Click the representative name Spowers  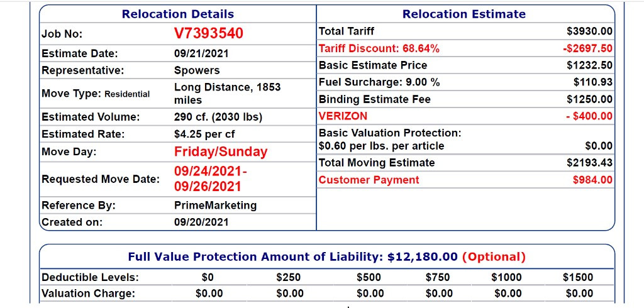[x=197, y=70]
